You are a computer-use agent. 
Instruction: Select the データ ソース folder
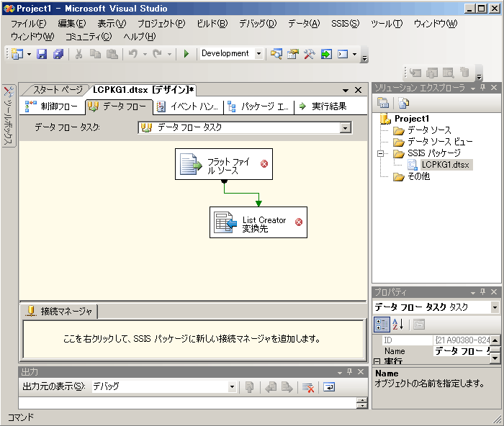point(429,130)
